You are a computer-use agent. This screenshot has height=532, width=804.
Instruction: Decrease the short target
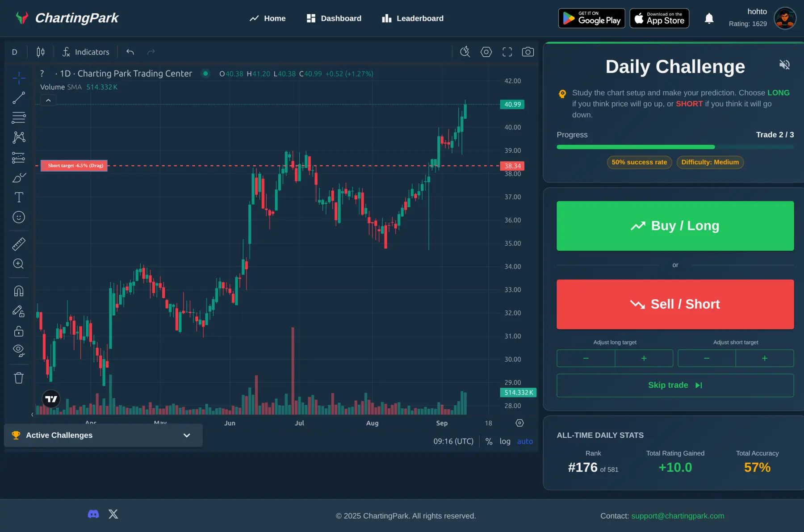pyautogui.click(x=707, y=358)
